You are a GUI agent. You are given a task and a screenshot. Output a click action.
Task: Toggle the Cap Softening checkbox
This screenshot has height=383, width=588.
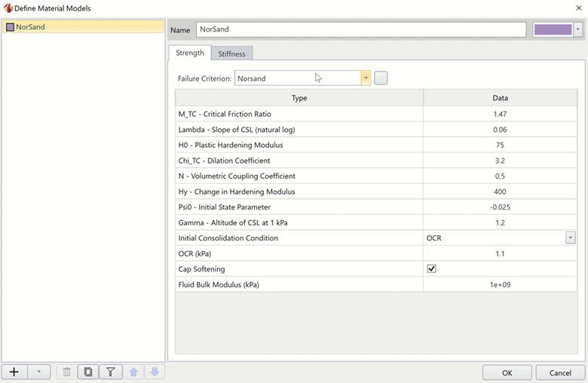tap(431, 268)
